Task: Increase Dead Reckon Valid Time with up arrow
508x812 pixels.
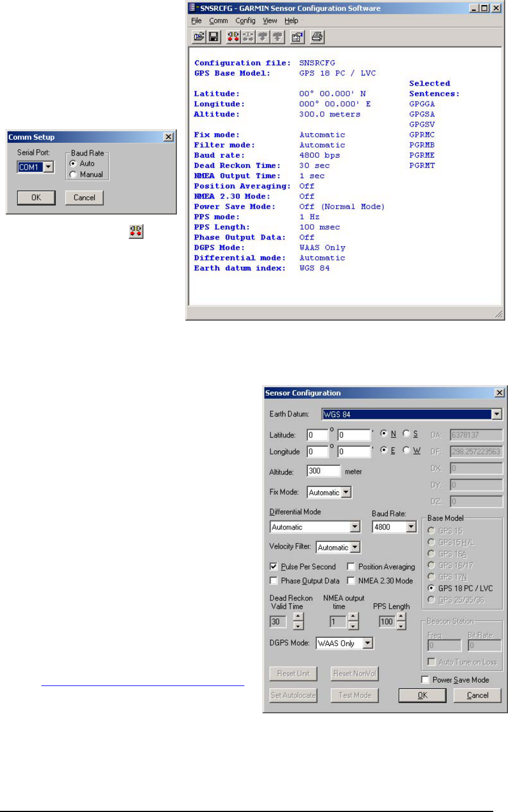Action: click(x=299, y=617)
